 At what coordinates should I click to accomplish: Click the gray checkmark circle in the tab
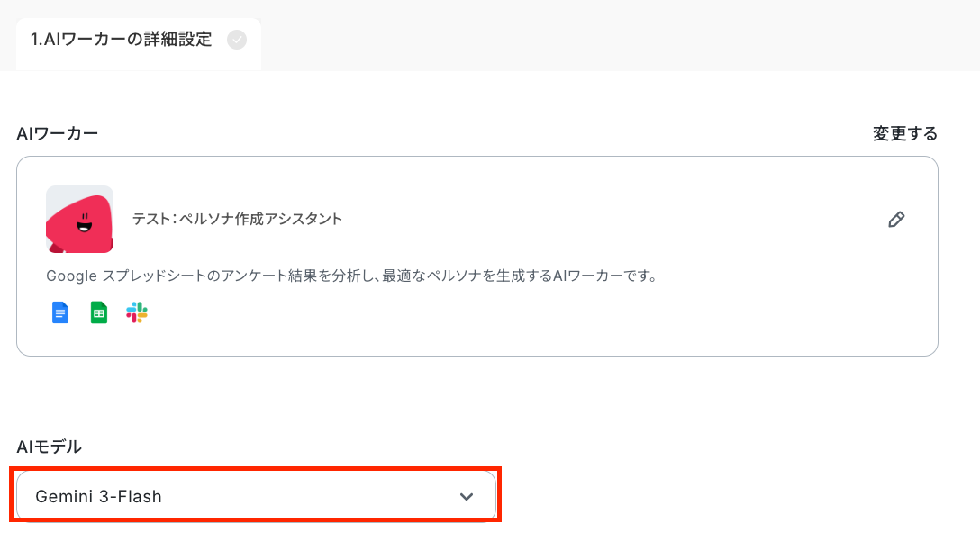[x=237, y=40]
